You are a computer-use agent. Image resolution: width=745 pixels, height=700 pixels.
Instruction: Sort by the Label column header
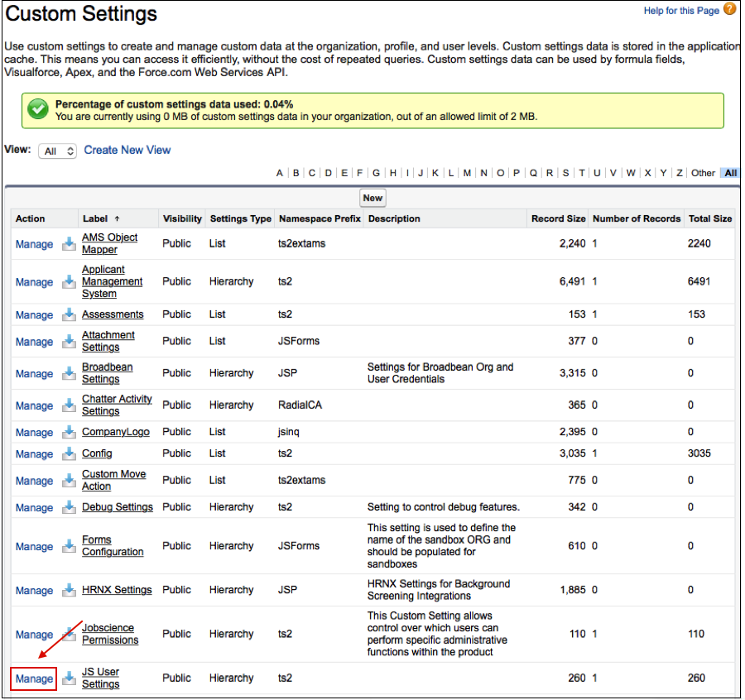click(x=95, y=219)
